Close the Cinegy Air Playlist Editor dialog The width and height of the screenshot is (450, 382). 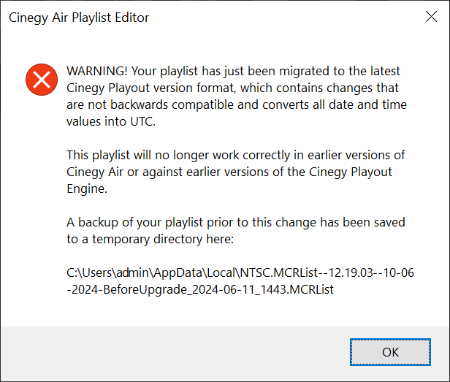click(x=431, y=17)
